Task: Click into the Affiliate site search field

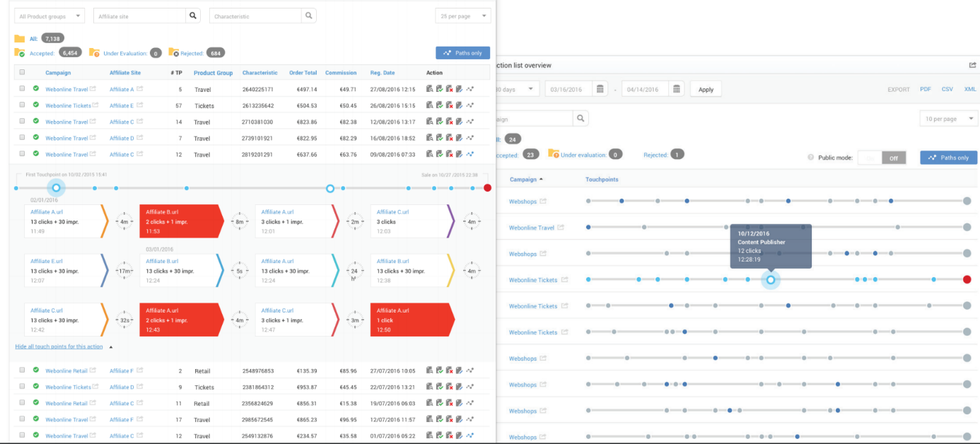Action: (139, 16)
